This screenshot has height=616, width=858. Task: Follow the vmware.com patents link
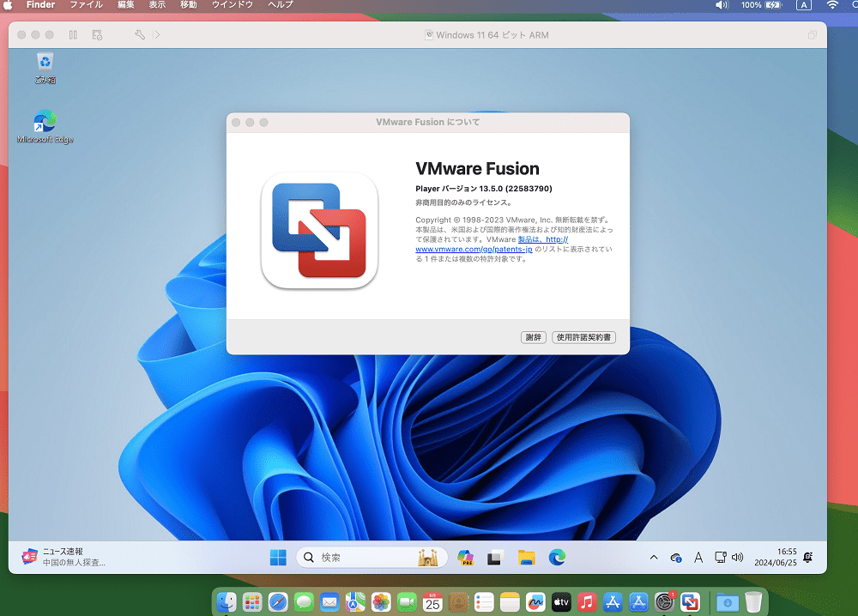[474, 250]
